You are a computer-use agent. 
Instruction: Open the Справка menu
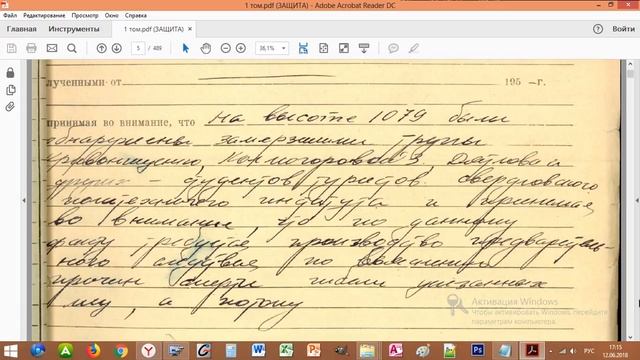[x=136, y=16]
